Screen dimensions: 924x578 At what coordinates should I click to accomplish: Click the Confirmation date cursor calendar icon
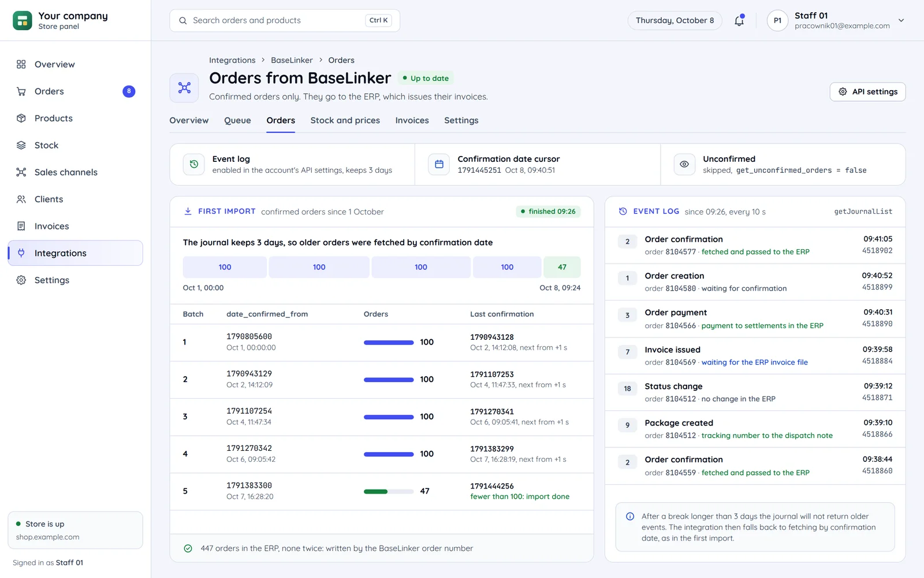pyautogui.click(x=439, y=164)
